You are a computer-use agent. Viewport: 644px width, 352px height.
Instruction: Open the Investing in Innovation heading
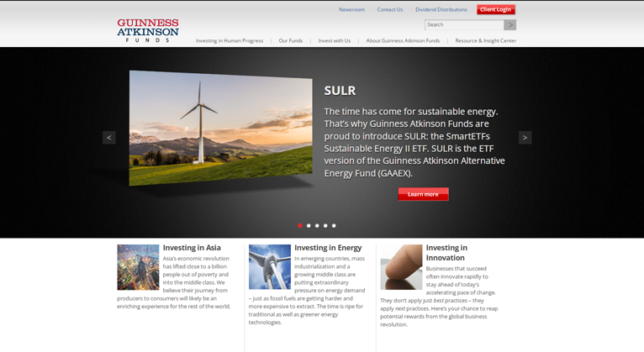pos(446,253)
